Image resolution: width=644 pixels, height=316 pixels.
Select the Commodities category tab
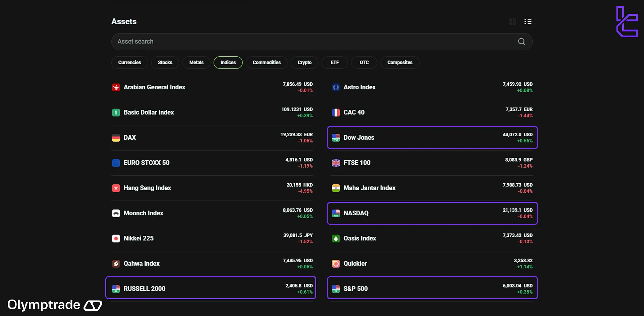point(267,62)
